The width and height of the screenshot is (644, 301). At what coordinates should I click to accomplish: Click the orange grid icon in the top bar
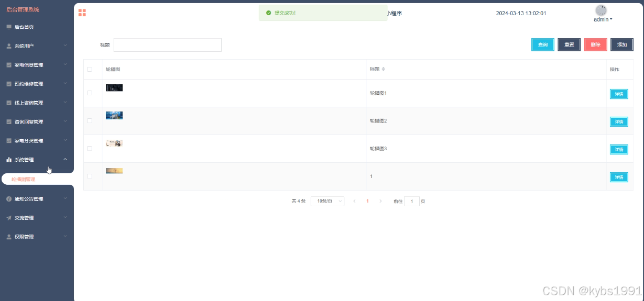click(82, 13)
